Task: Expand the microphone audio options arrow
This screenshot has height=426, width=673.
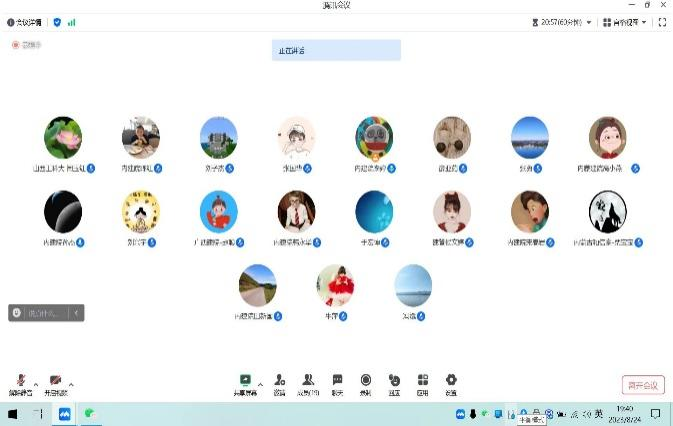Action: coord(36,382)
